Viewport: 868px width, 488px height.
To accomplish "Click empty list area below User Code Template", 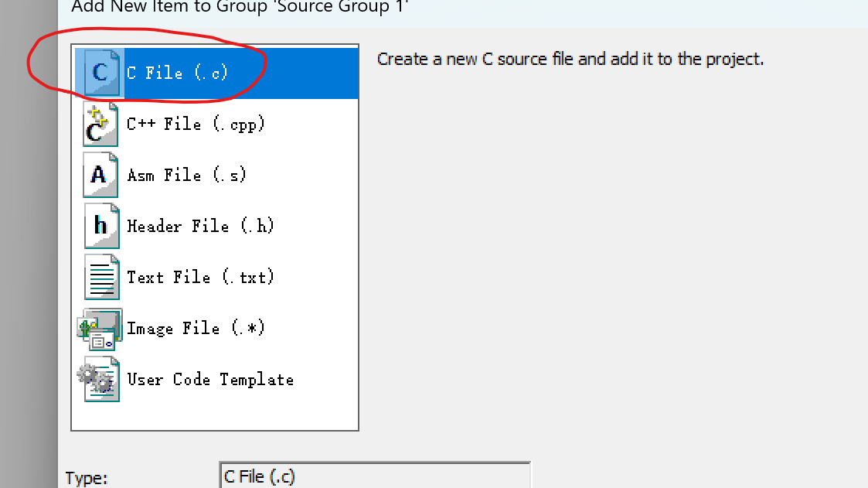I will click(x=215, y=415).
